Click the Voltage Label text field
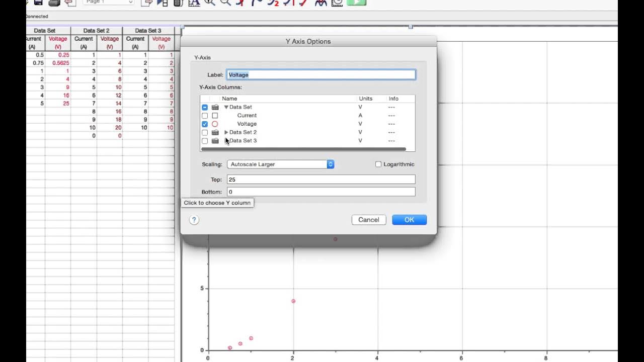 click(x=321, y=75)
